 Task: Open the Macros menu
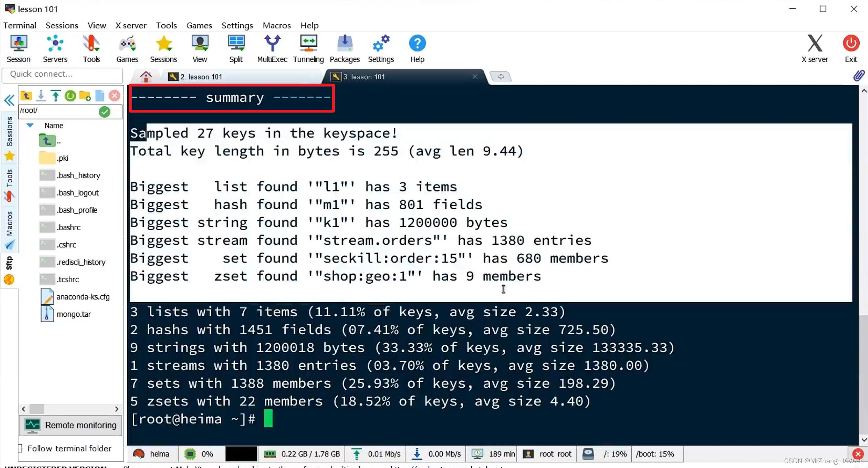276,25
